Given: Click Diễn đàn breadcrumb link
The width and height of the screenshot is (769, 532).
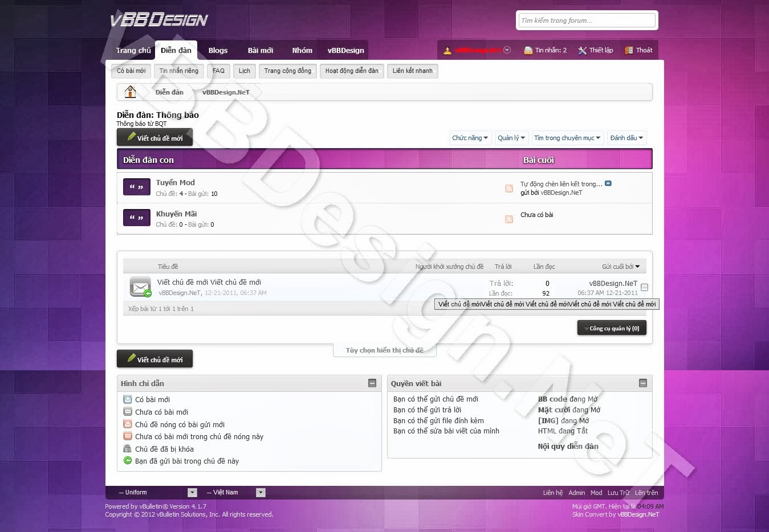Looking at the screenshot, I should pyautogui.click(x=169, y=92).
